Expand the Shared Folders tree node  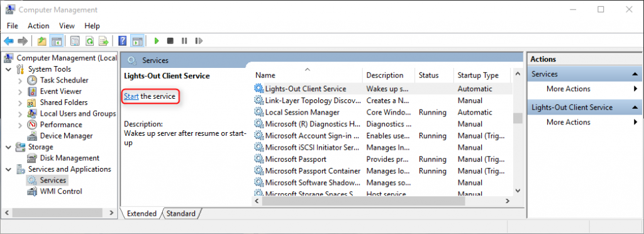point(20,103)
